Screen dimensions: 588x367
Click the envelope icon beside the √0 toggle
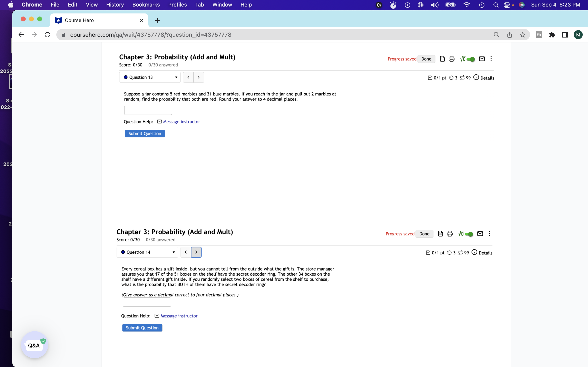pos(482,59)
